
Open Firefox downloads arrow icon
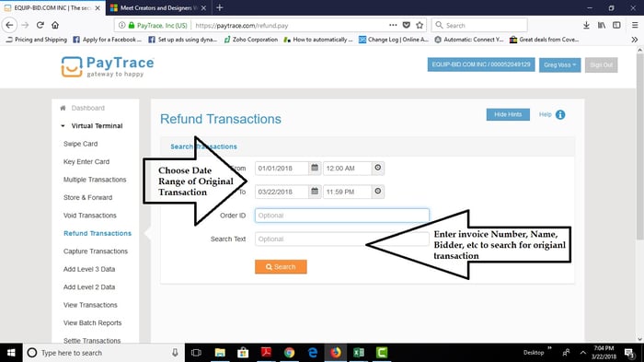point(586,25)
